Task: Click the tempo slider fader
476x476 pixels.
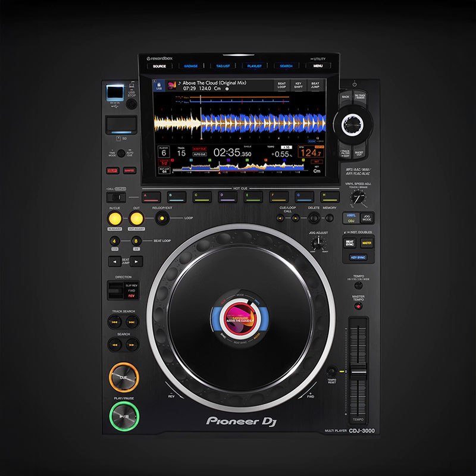Action: pyautogui.click(x=358, y=370)
